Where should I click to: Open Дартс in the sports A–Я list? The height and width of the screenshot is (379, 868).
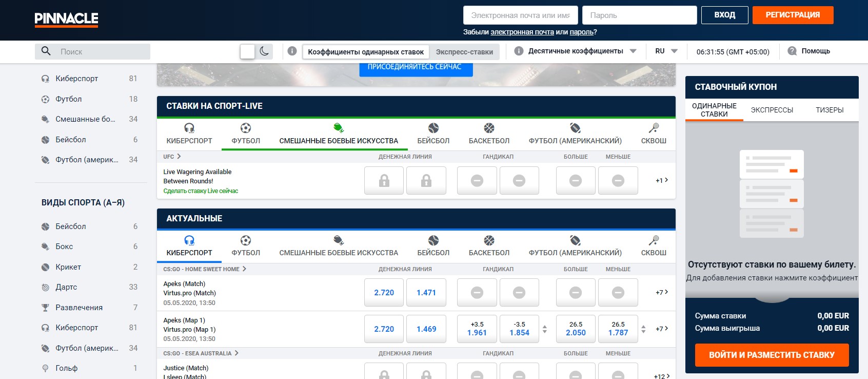(x=89, y=287)
